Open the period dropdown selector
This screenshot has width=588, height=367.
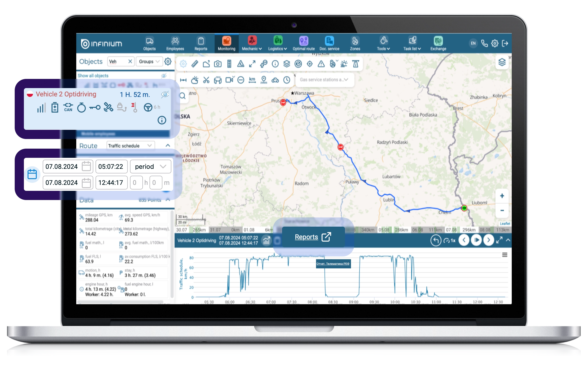pyautogui.click(x=150, y=167)
